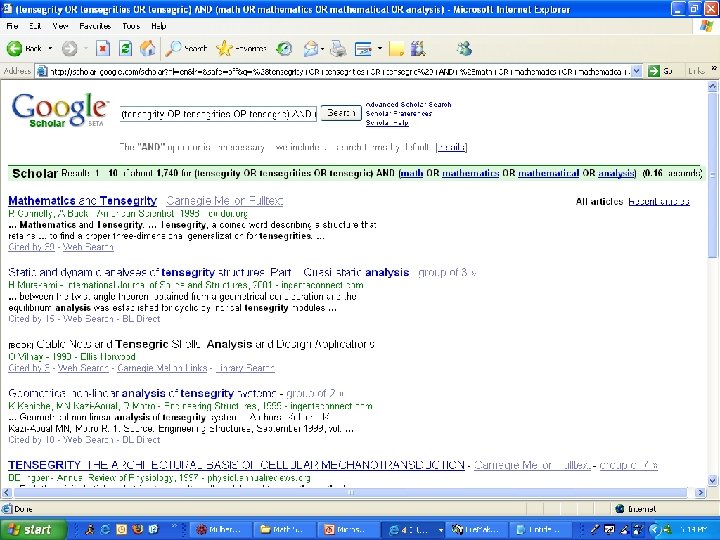Open the Help menu

[158, 26]
